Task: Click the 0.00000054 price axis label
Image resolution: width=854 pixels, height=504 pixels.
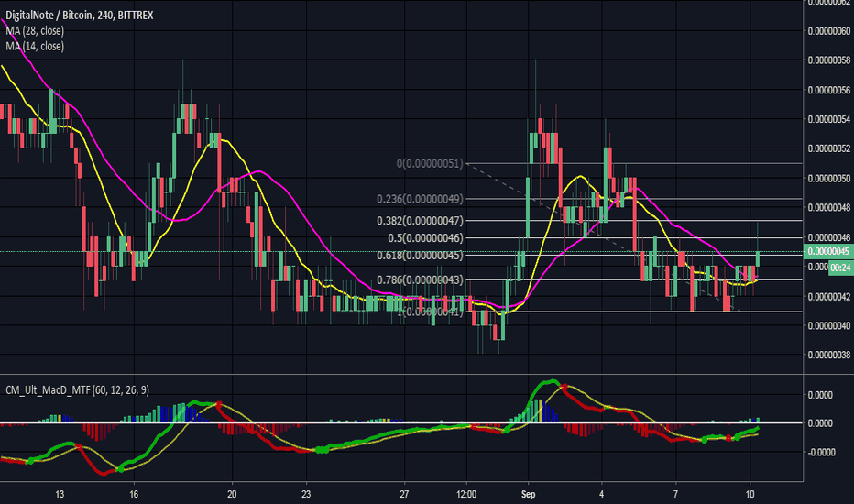Action: [829, 119]
